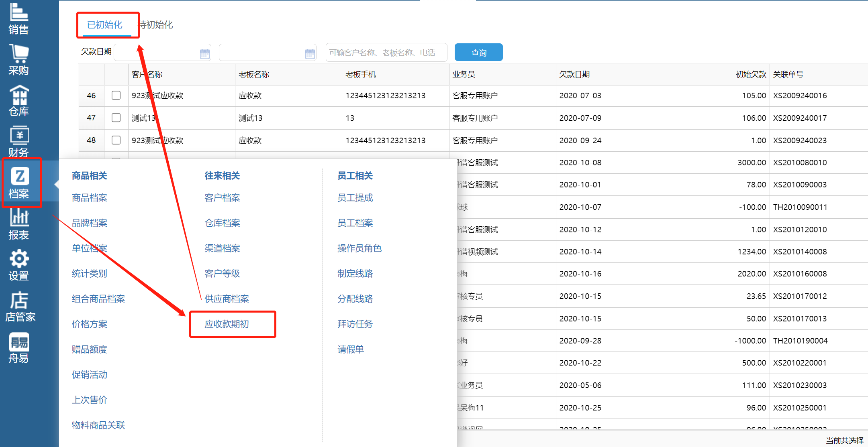Open 单位档案 from the menu
Image resolution: width=868 pixels, height=447 pixels.
[90, 248]
